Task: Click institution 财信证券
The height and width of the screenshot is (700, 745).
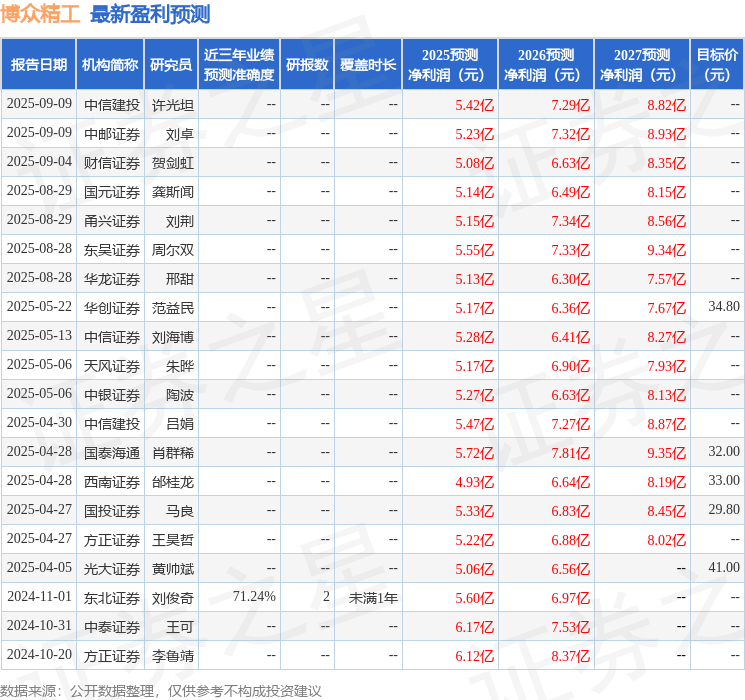Action: pyautogui.click(x=112, y=163)
